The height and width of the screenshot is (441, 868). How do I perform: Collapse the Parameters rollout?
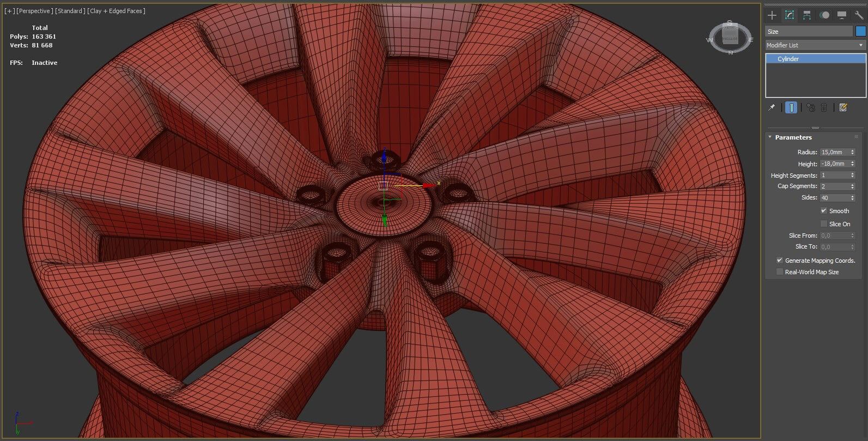[x=793, y=137]
